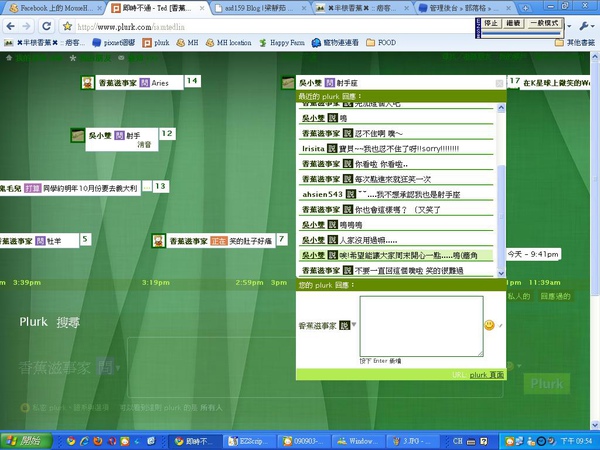Viewport: 600px width, 450px height.
Task: Click the 一般模式 button in the floating toolbar
Action: pos(545,23)
